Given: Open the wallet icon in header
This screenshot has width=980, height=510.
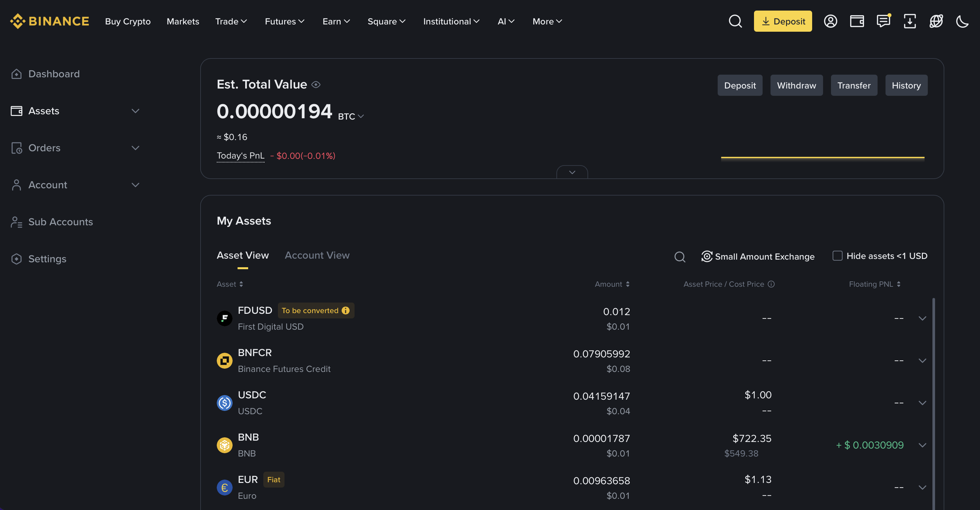Looking at the screenshot, I should click(857, 21).
